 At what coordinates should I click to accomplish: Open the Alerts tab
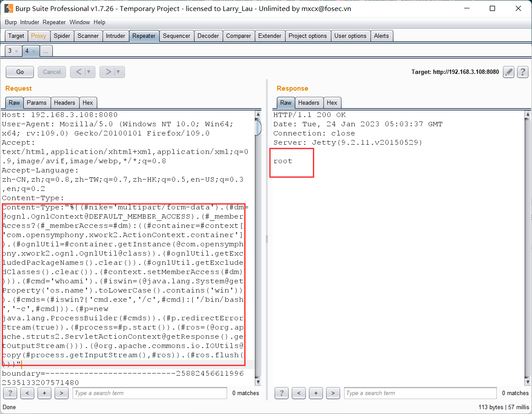tap(382, 36)
